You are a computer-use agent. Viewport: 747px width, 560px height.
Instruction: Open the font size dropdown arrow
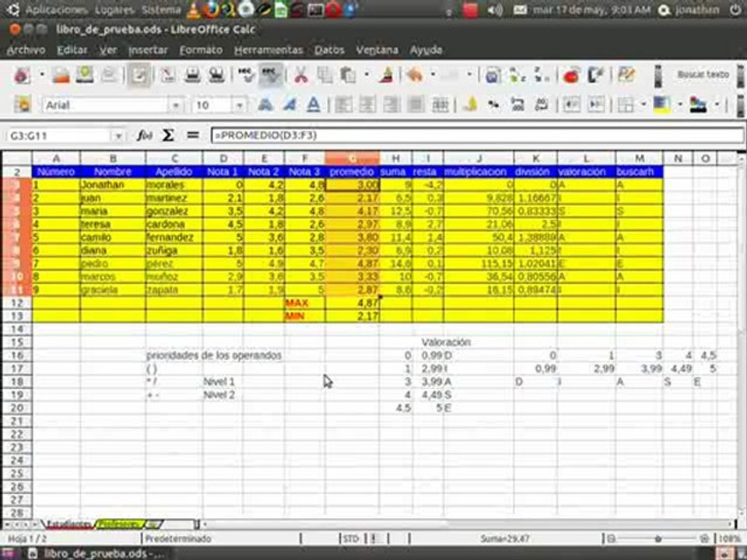240,105
